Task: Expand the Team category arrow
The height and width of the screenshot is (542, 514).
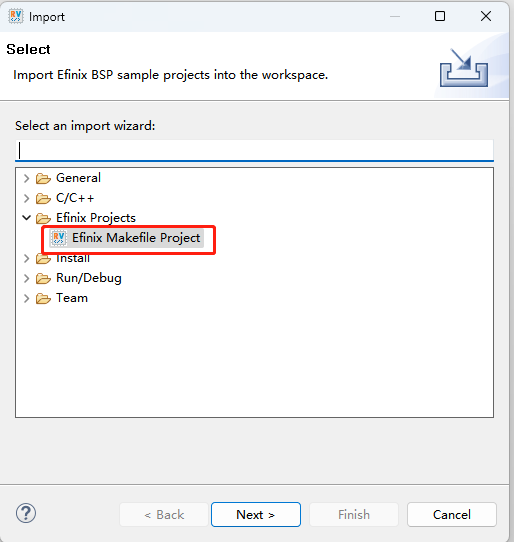Action: [x=27, y=298]
